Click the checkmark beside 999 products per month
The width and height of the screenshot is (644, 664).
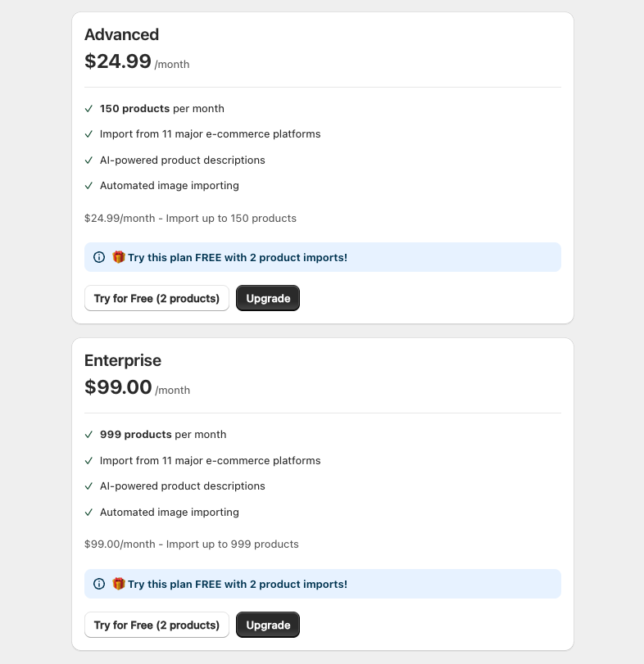click(88, 434)
